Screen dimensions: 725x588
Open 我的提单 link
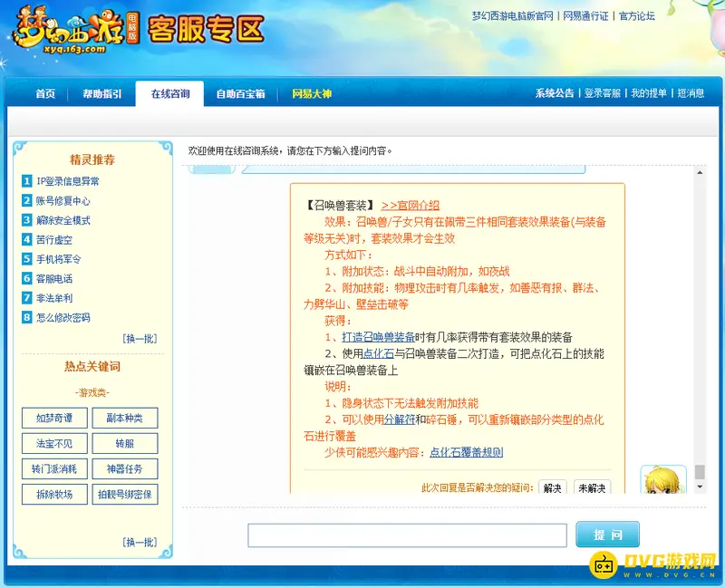point(649,93)
